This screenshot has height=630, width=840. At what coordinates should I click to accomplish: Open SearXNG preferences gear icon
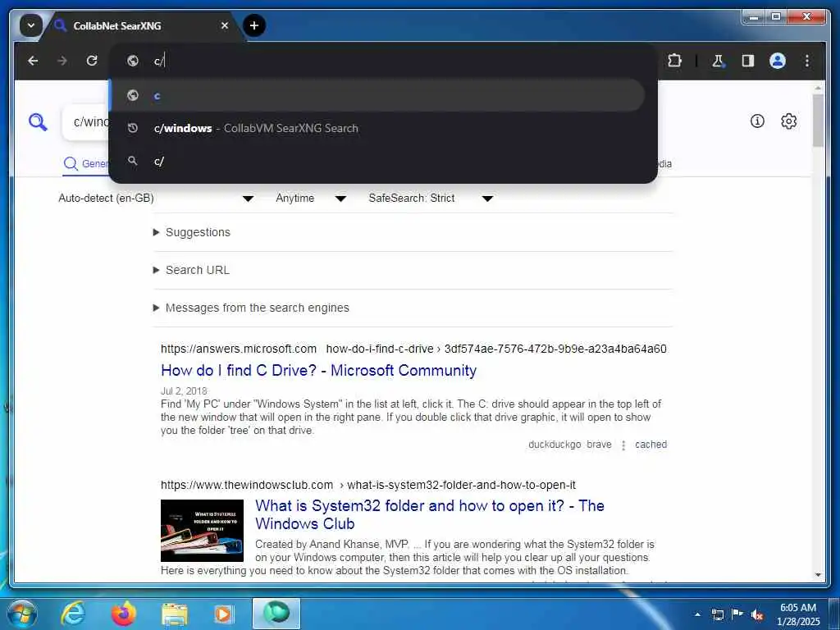click(x=788, y=121)
